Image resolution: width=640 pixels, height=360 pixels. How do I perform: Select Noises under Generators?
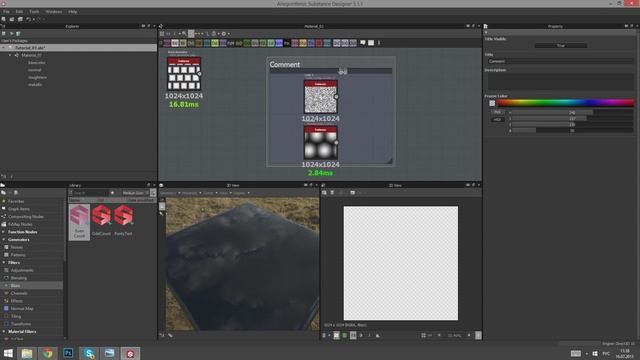17,247
